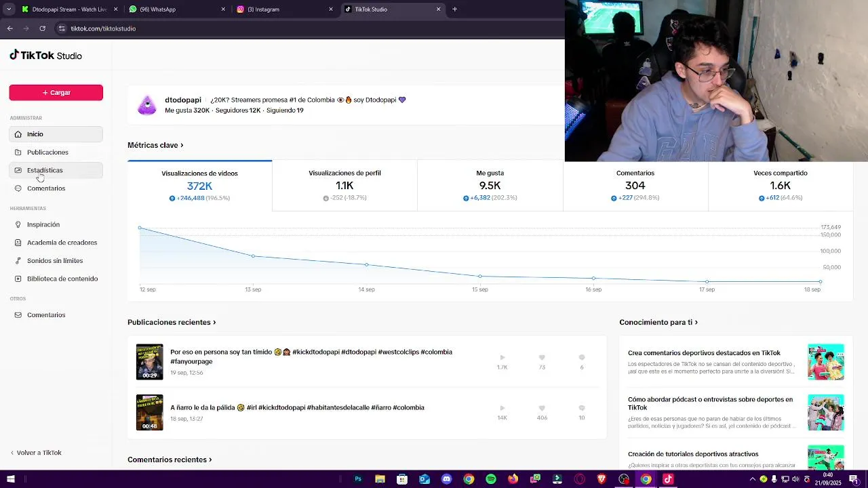
Task: Click thumbnail of comentarios deportivos article
Action: click(826, 361)
